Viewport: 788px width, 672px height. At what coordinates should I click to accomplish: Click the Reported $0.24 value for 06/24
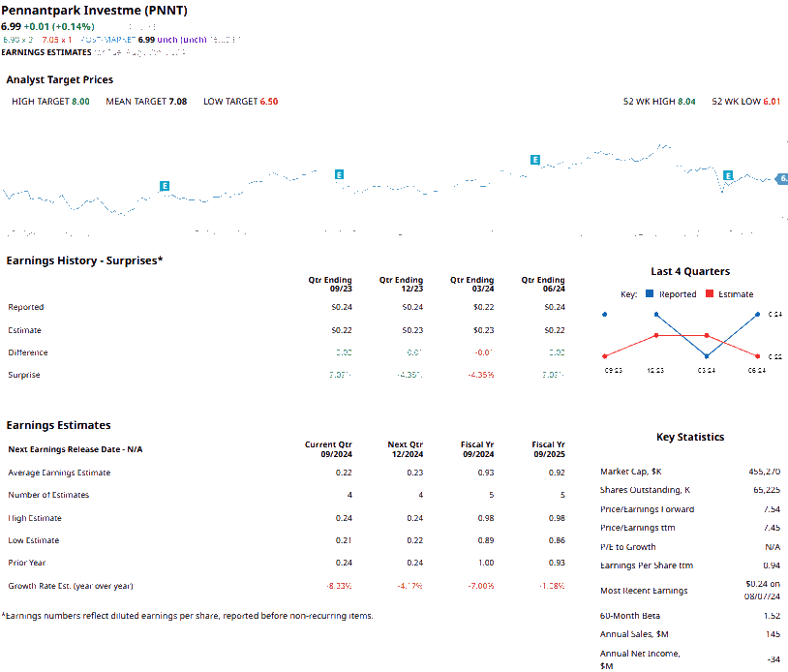tap(555, 307)
